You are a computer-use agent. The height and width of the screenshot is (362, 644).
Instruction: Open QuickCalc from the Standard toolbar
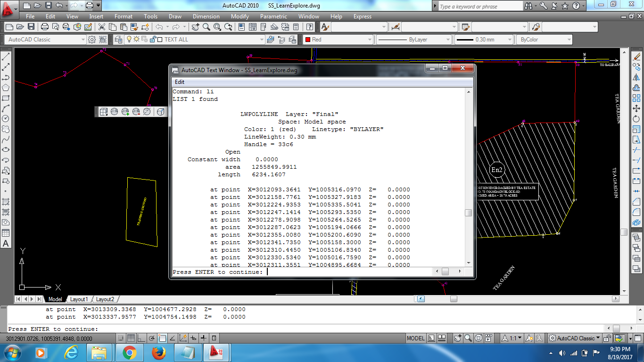[296, 27]
